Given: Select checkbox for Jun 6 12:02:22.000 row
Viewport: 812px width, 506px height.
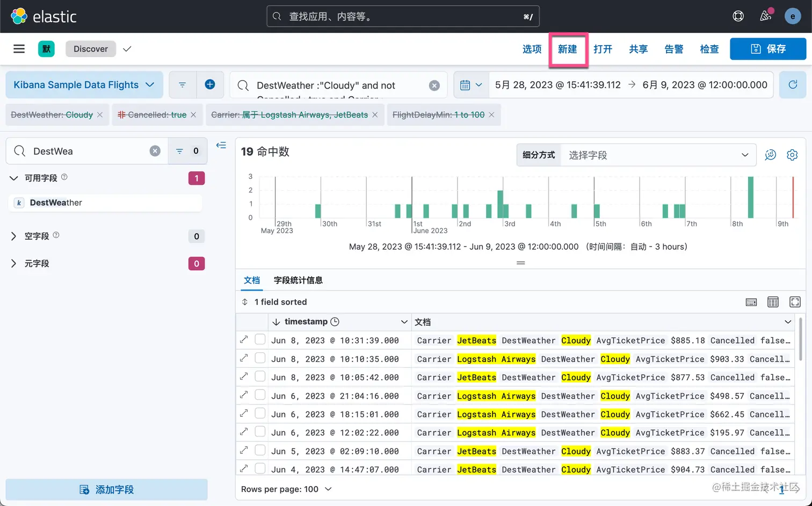Looking at the screenshot, I should [x=260, y=431].
